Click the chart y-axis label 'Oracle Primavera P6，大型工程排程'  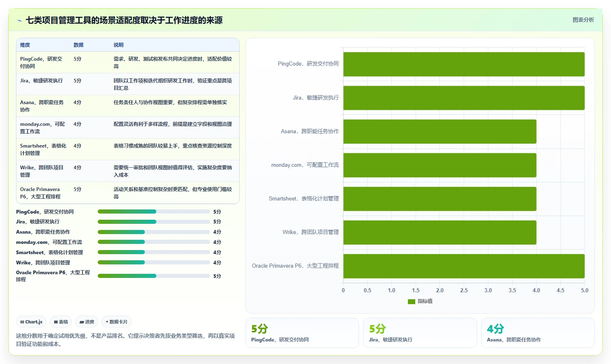click(x=295, y=266)
